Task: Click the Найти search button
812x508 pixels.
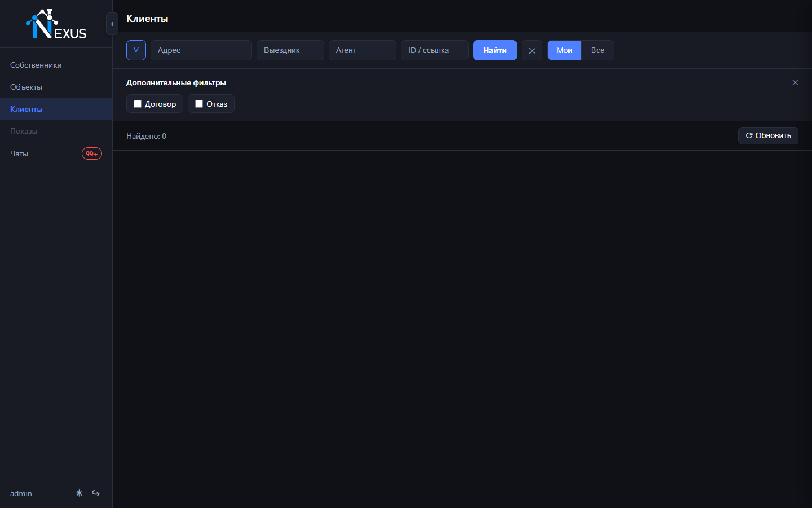Action: (x=495, y=50)
